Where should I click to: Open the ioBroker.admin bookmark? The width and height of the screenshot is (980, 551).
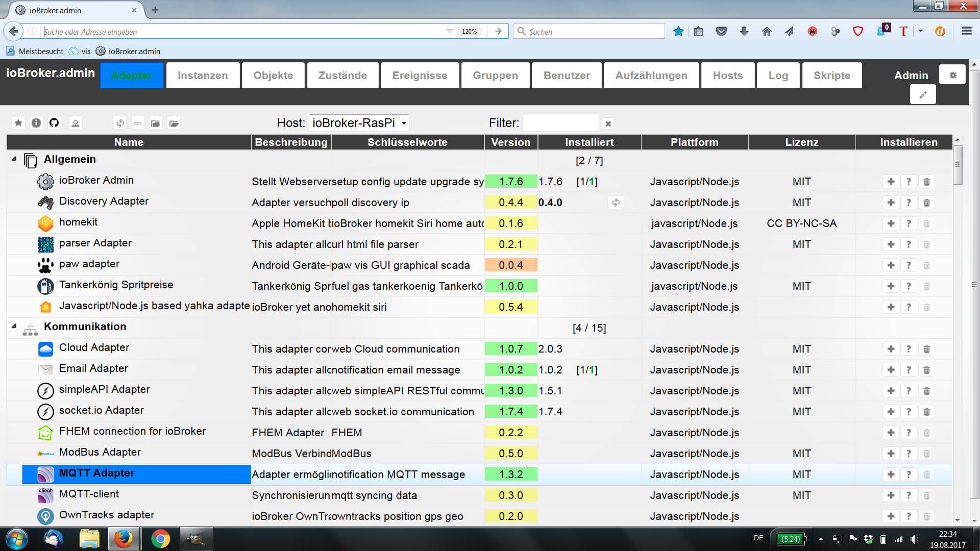click(x=128, y=51)
